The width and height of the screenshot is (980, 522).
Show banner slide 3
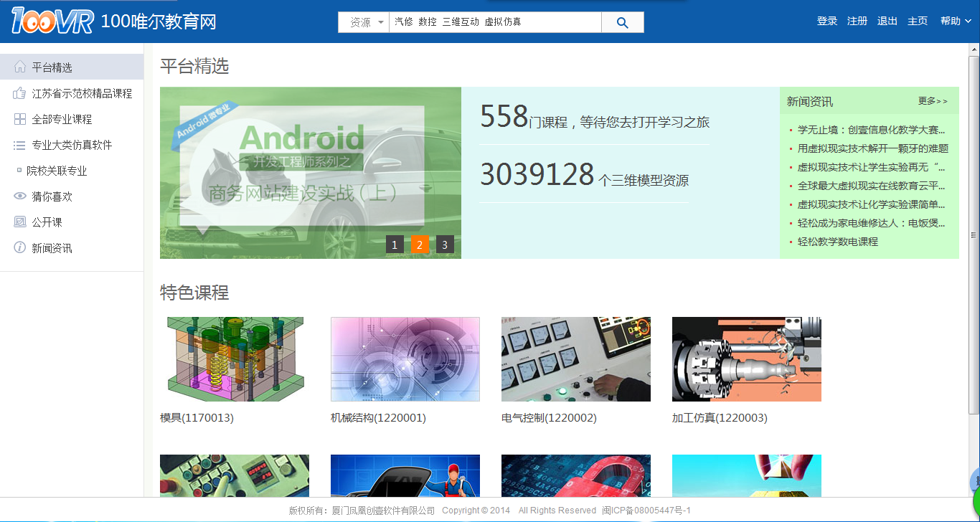445,245
